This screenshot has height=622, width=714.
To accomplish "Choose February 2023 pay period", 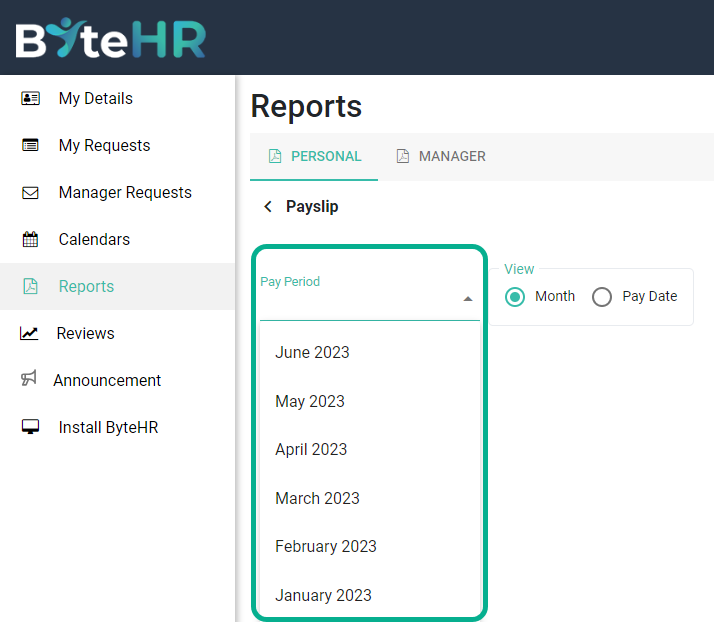I will (x=370, y=546).
